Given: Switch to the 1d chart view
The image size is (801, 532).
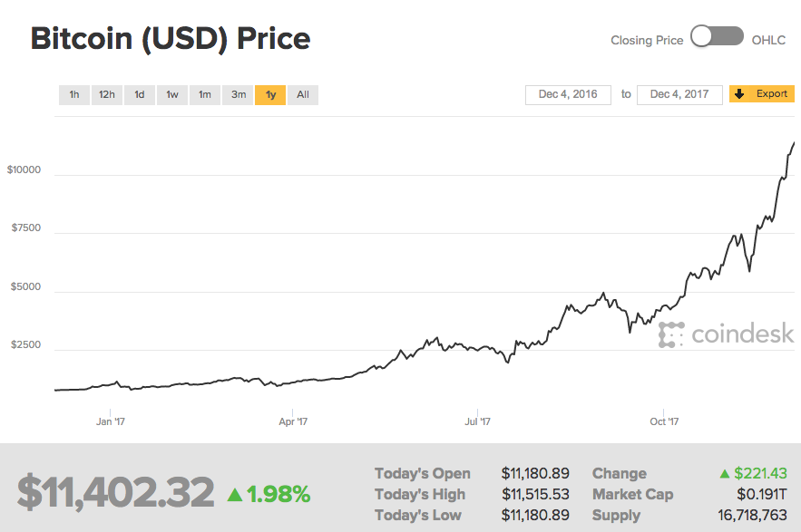Looking at the screenshot, I should click(x=139, y=94).
